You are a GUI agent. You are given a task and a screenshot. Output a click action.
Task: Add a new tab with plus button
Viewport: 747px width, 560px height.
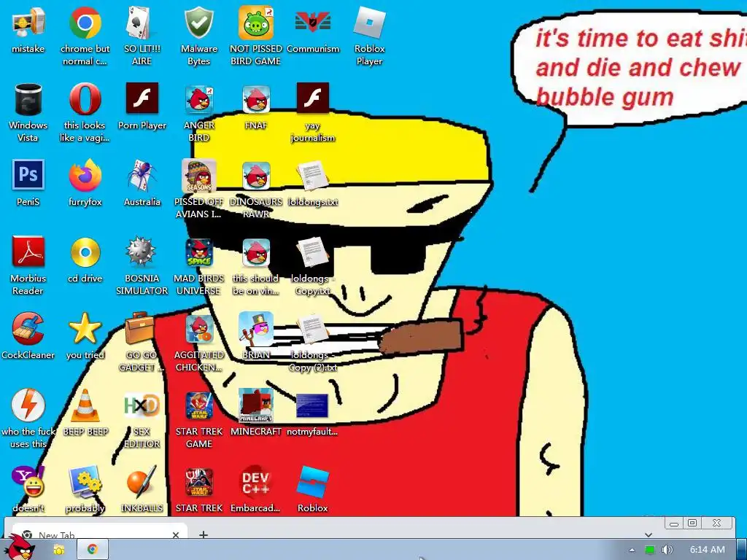(x=204, y=534)
